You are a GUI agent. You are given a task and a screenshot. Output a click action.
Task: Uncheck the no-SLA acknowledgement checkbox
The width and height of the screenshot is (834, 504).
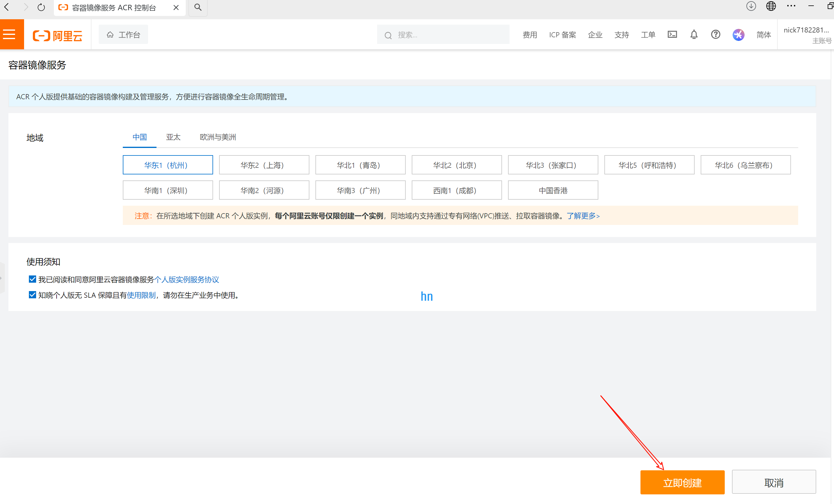click(33, 295)
